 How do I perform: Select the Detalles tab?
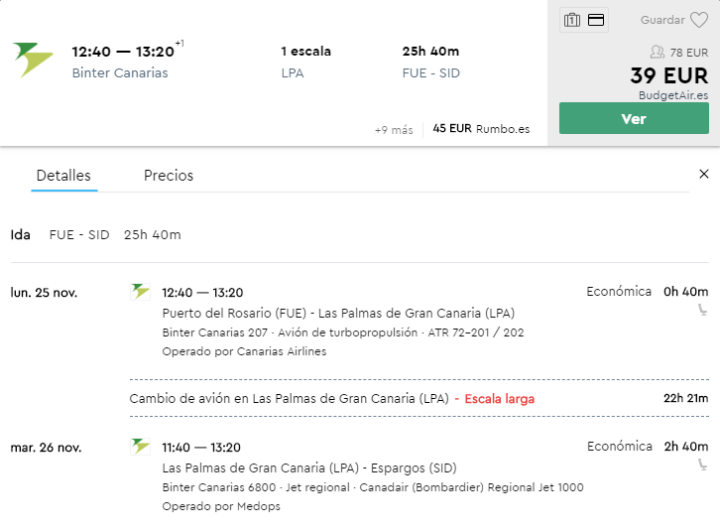click(x=63, y=175)
